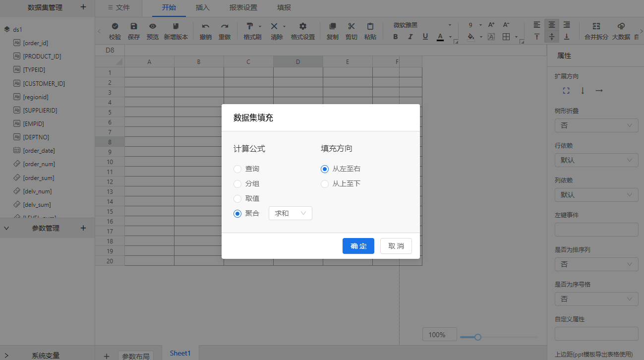The height and width of the screenshot is (360, 644).
Task: Select the 聚合 radio option
Action: pyautogui.click(x=237, y=214)
